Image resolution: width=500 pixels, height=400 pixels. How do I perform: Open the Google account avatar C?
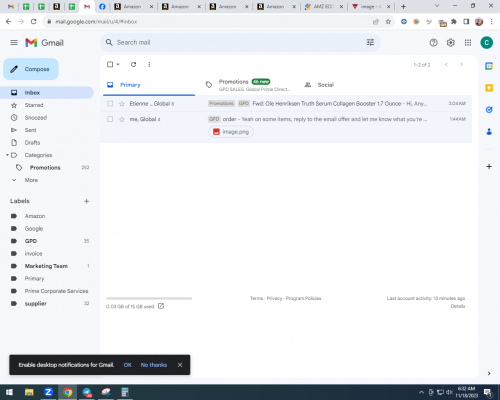point(487,43)
